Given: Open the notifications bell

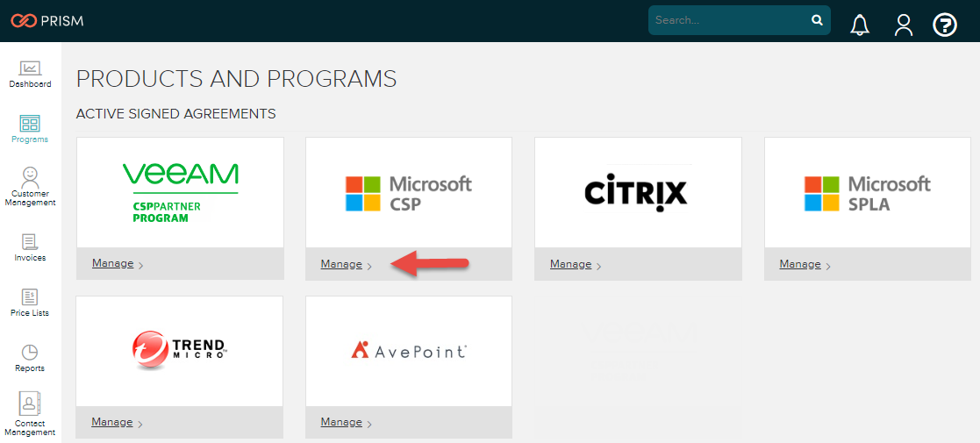Looking at the screenshot, I should click(860, 25).
